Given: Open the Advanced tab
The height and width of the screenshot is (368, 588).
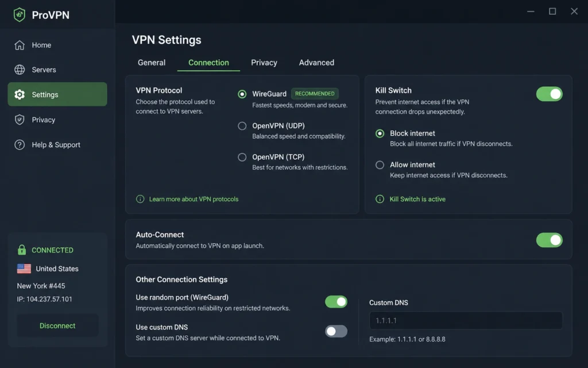Looking at the screenshot, I should coord(316,63).
